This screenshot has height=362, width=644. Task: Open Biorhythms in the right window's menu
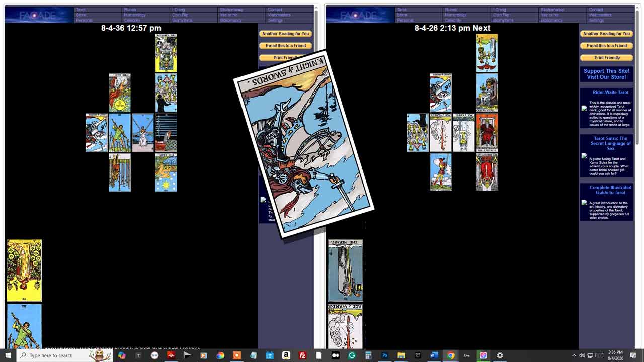pyautogui.click(x=503, y=21)
